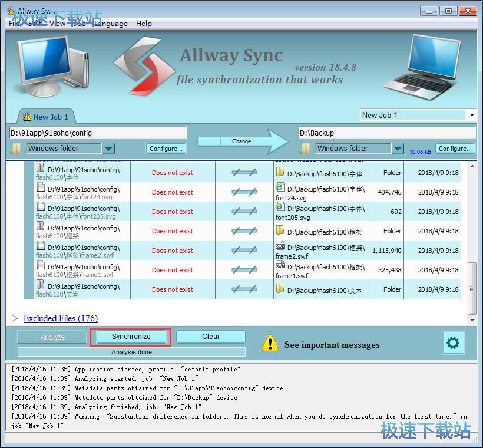Click the size value 325,438
Image resolution: width=483 pixels, height=448 pixels.
pos(389,270)
